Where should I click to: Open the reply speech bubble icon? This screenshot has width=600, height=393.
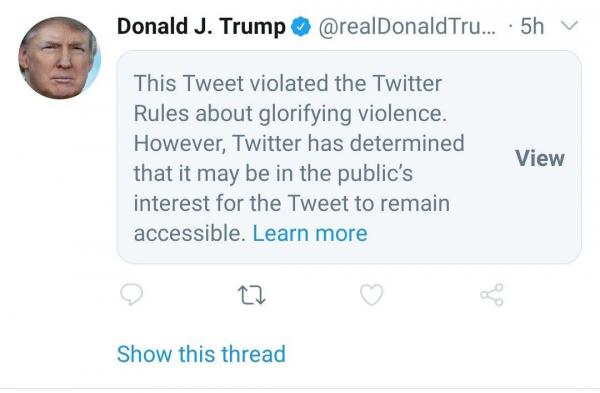pos(132,294)
